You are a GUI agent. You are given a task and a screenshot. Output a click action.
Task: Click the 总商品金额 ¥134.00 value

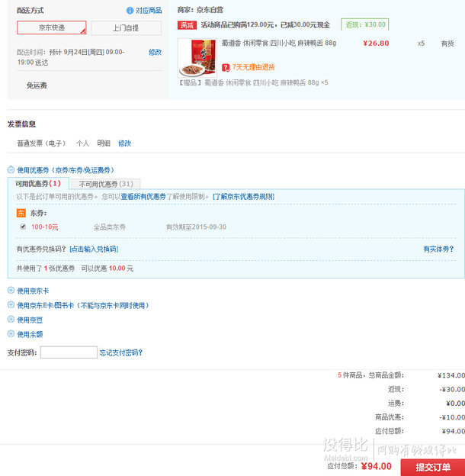click(451, 375)
